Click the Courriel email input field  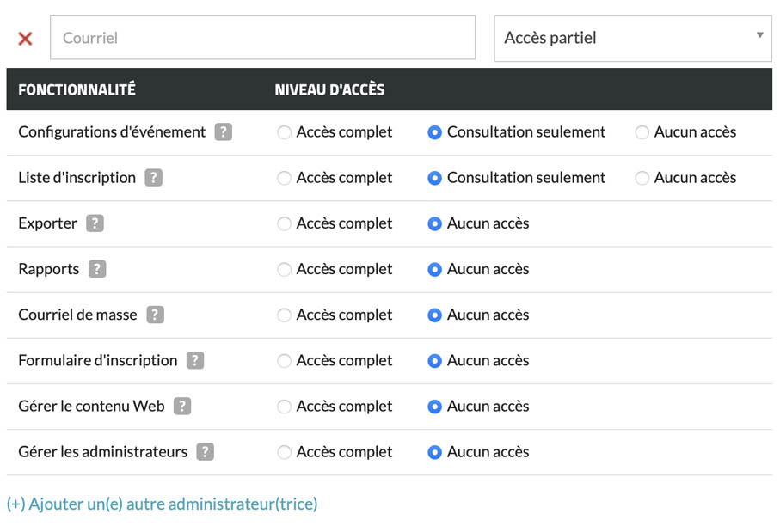click(262, 39)
